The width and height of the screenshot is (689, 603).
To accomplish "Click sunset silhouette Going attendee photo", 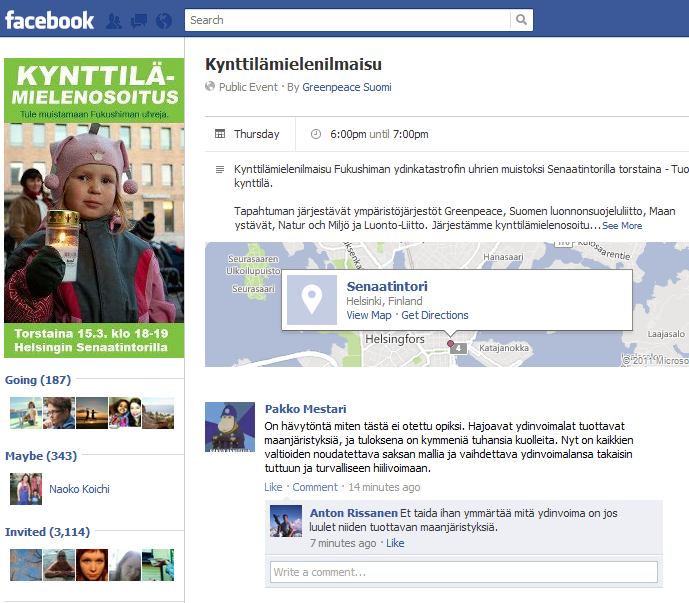I will coord(92,413).
